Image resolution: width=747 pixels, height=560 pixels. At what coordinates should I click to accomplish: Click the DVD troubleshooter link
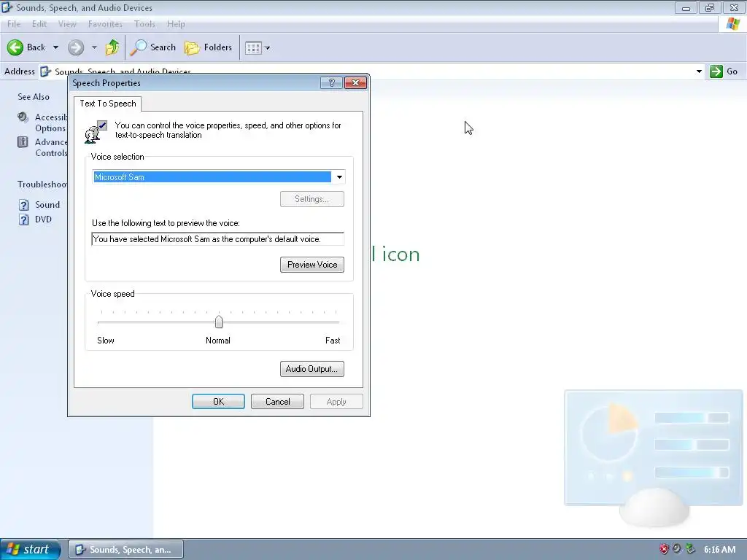[43, 219]
